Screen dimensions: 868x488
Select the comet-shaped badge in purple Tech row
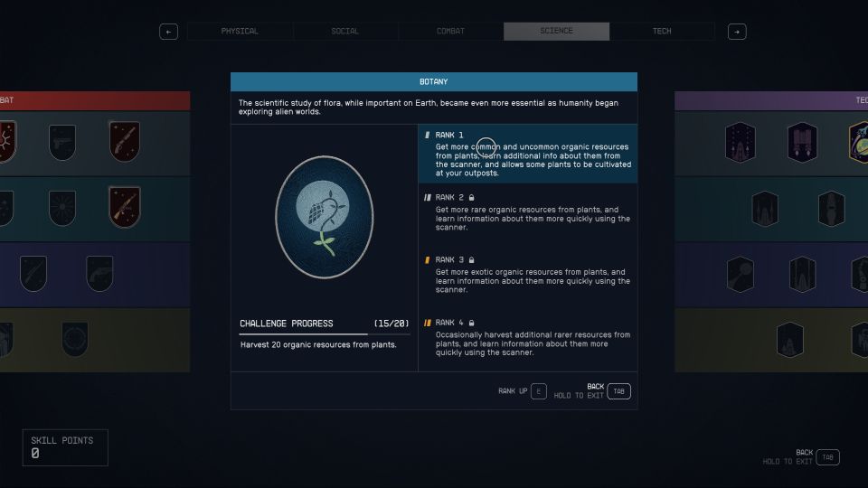pyautogui.click(x=741, y=275)
